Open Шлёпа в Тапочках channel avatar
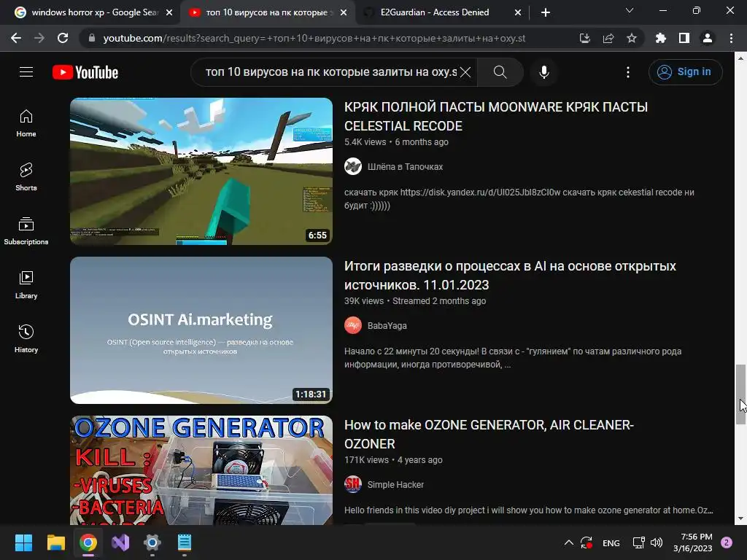747x560 pixels. pyautogui.click(x=353, y=167)
